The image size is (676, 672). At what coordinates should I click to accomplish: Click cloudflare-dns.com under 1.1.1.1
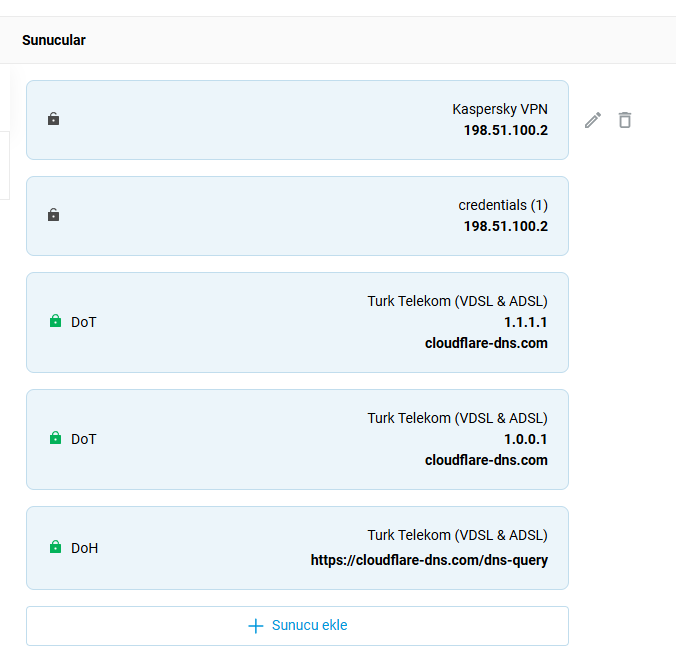pyautogui.click(x=486, y=343)
